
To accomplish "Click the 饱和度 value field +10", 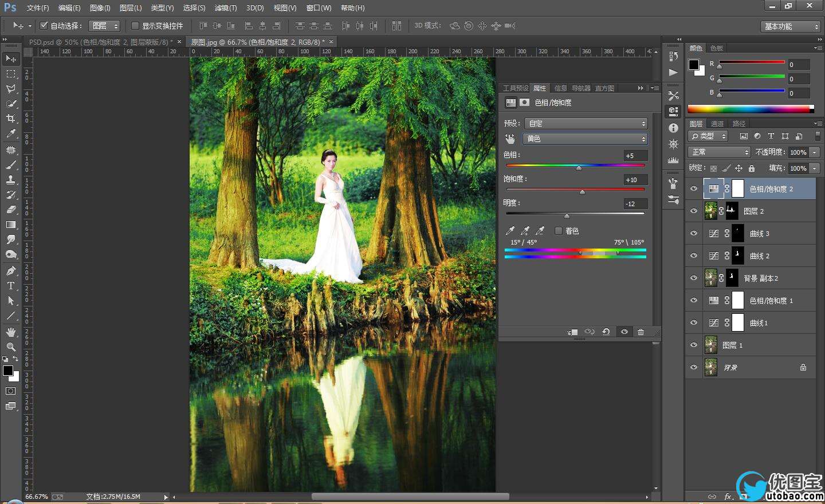I will tap(635, 180).
